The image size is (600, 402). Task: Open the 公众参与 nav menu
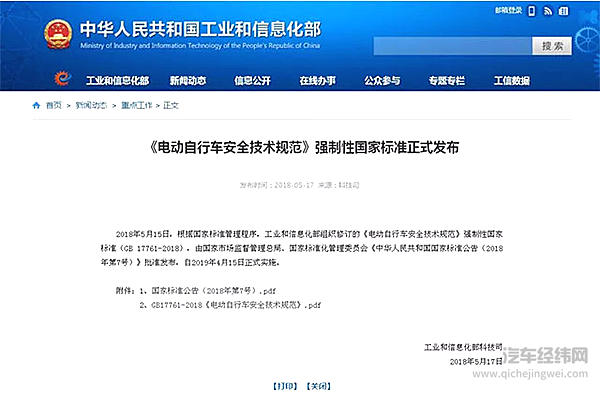pos(382,81)
